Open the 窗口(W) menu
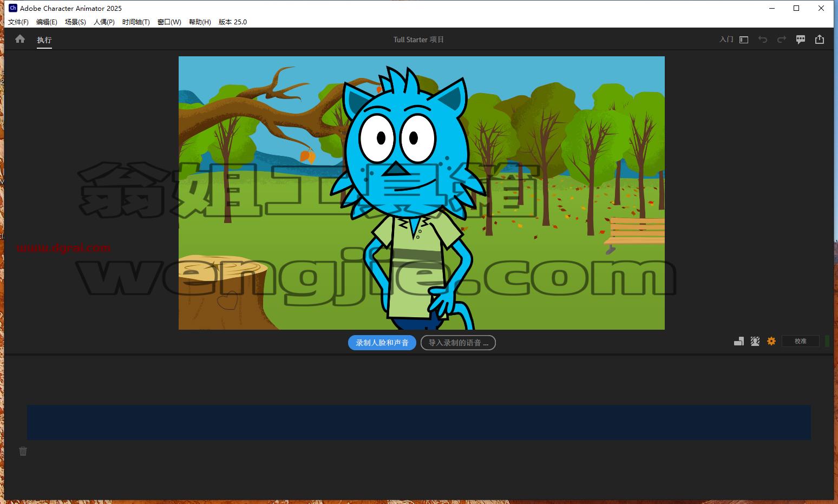 point(169,22)
